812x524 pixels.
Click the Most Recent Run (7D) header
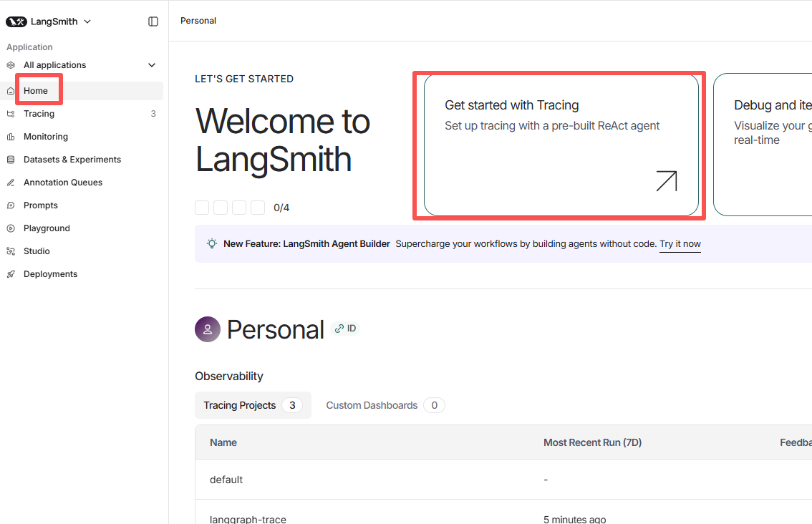[592, 442]
